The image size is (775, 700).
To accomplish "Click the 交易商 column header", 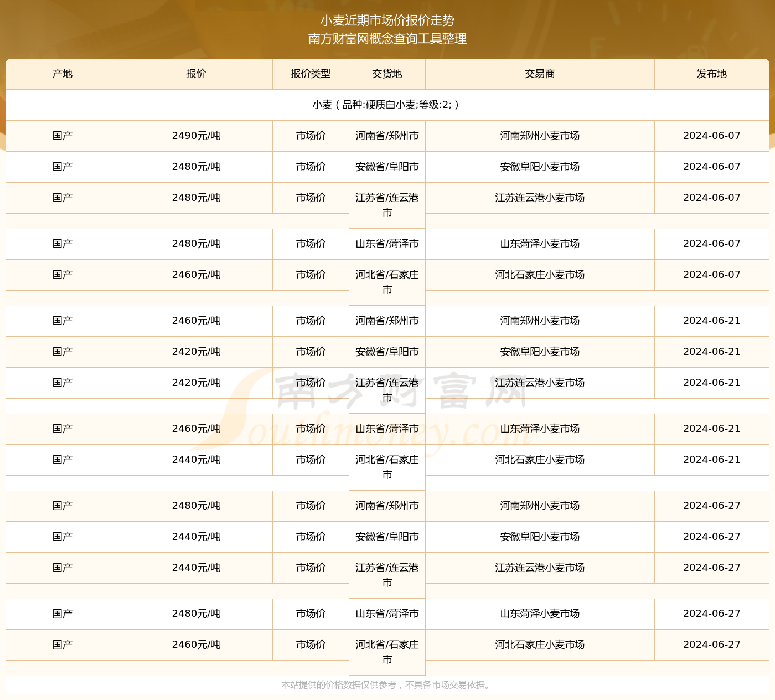I will [540, 74].
